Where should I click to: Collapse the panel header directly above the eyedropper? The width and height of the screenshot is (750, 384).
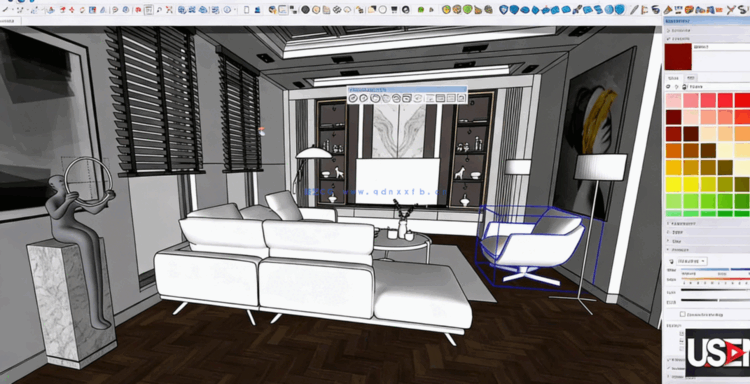706,250
